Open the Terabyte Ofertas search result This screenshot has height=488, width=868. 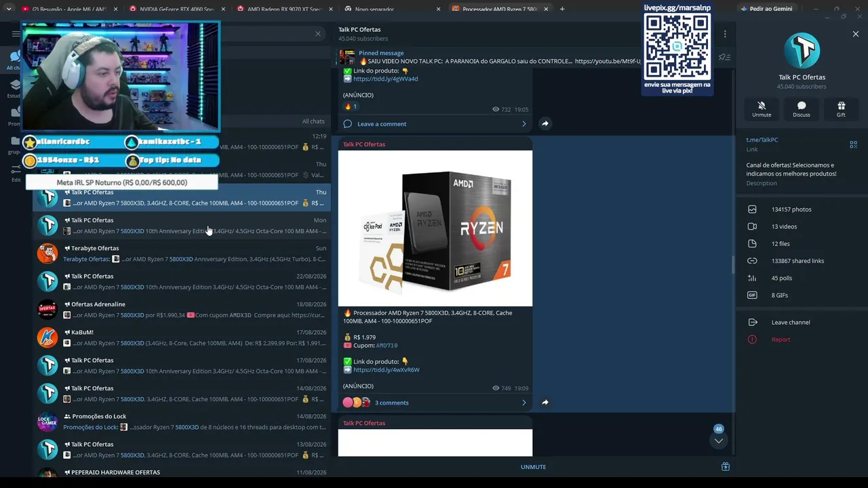click(x=182, y=253)
